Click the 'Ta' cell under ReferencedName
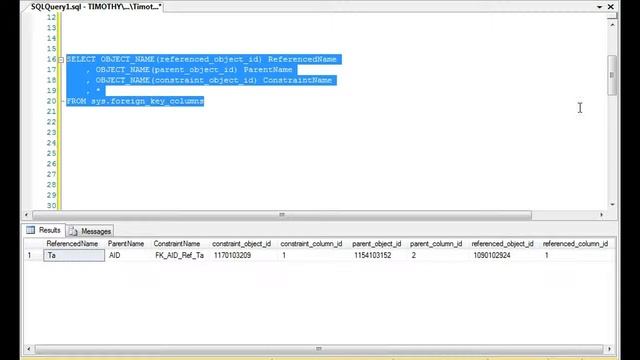This screenshot has height=360, width=640. click(x=74, y=256)
